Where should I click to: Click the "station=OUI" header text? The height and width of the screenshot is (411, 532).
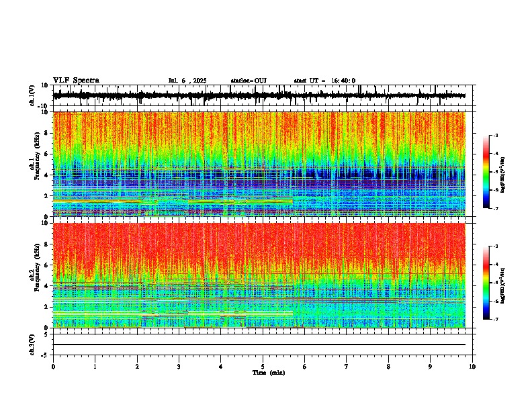tap(249, 81)
